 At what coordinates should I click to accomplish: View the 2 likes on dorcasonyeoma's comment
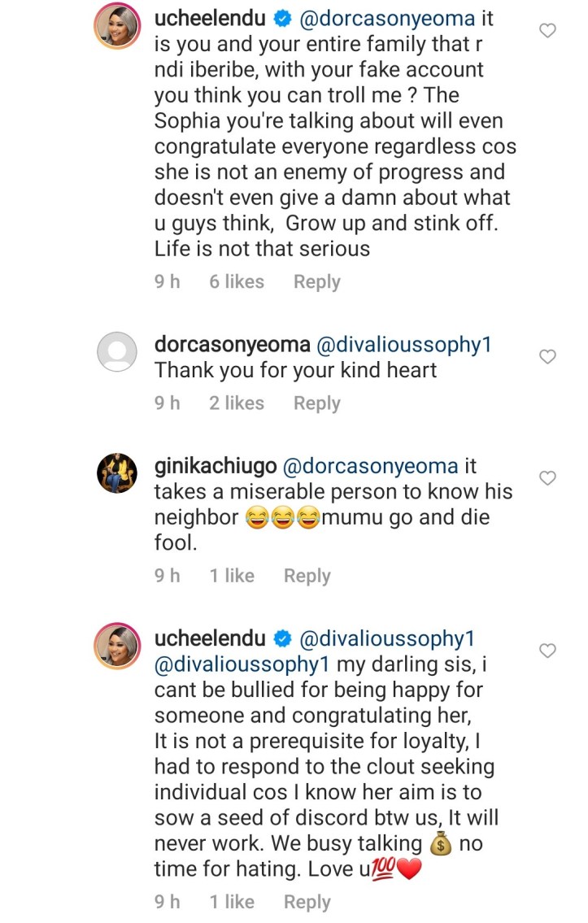(237, 403)
